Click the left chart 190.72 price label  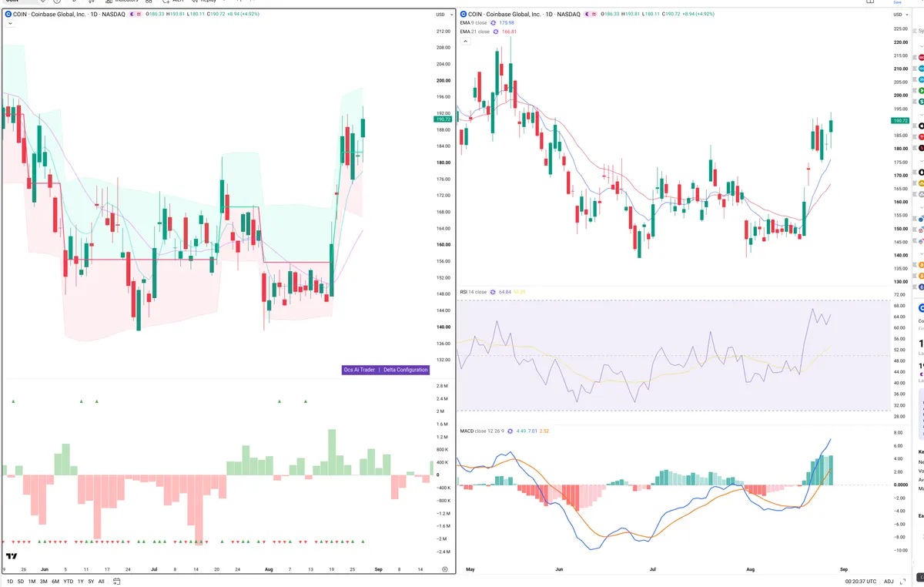443,119
